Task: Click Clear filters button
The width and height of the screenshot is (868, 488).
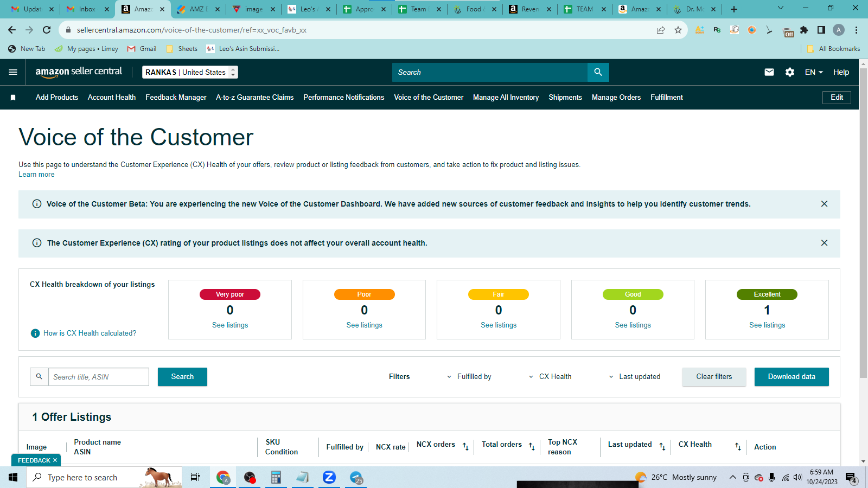Action: [x=714, y=377]
